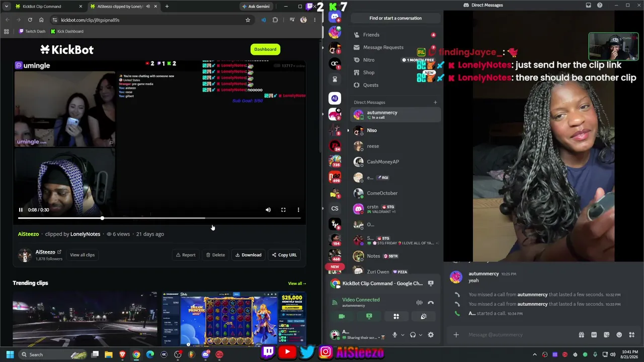Screen dimensions: 644x362
Task: Open Discord Quests
Action: (395, 85)
